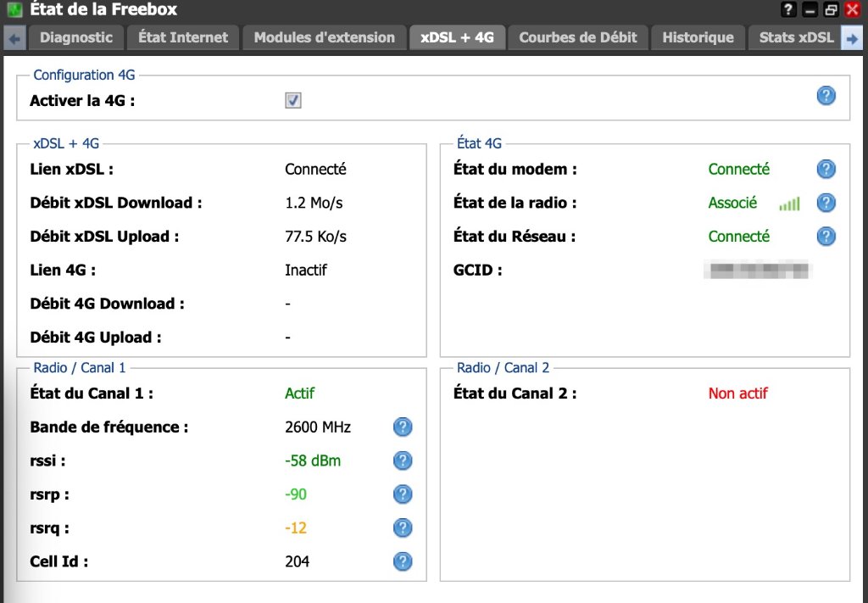
Task: Click the État du Réseau value Connecté
Action: 739,237
